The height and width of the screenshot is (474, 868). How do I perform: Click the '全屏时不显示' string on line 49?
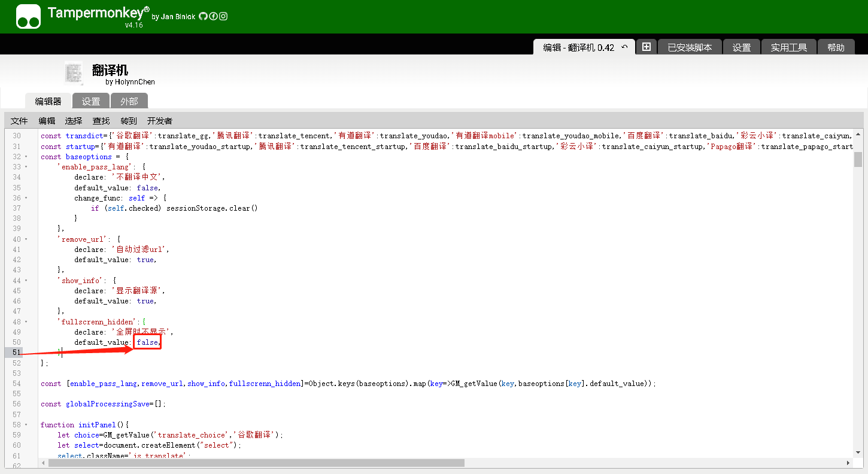click(x=141, y=332)
